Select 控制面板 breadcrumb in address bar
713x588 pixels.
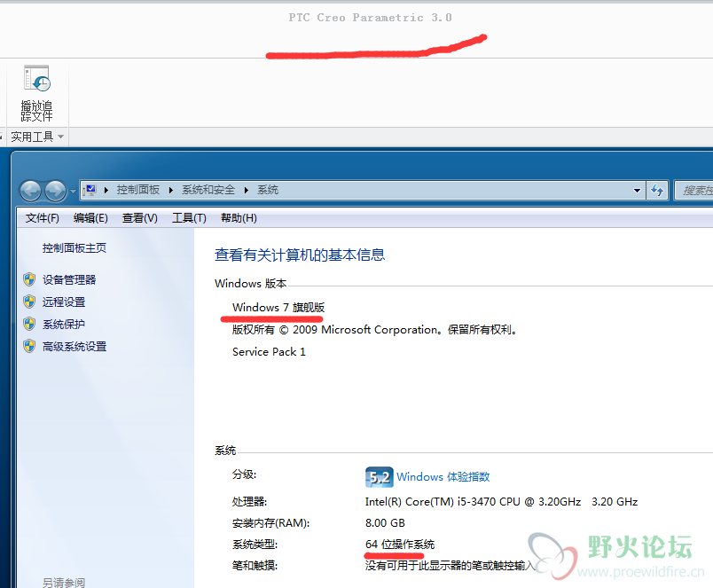point(138,190)
